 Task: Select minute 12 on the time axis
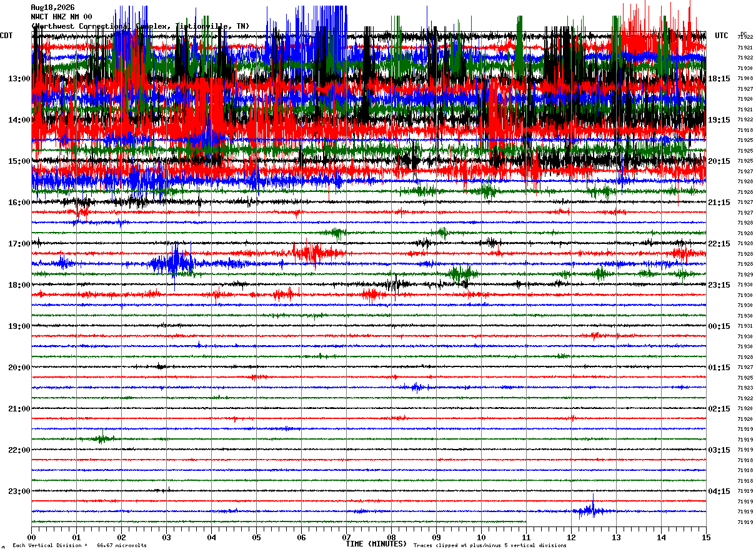tap(571, 537)
